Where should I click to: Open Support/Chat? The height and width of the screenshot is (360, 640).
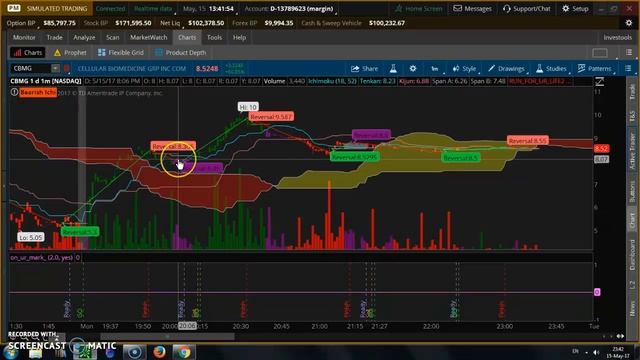point(527,9)
